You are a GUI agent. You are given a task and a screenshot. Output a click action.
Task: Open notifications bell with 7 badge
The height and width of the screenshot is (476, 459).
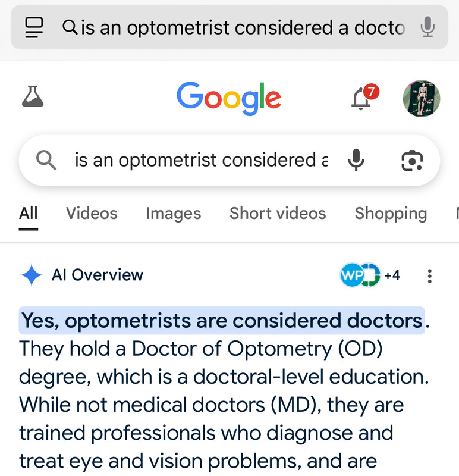tap(364, 97)
